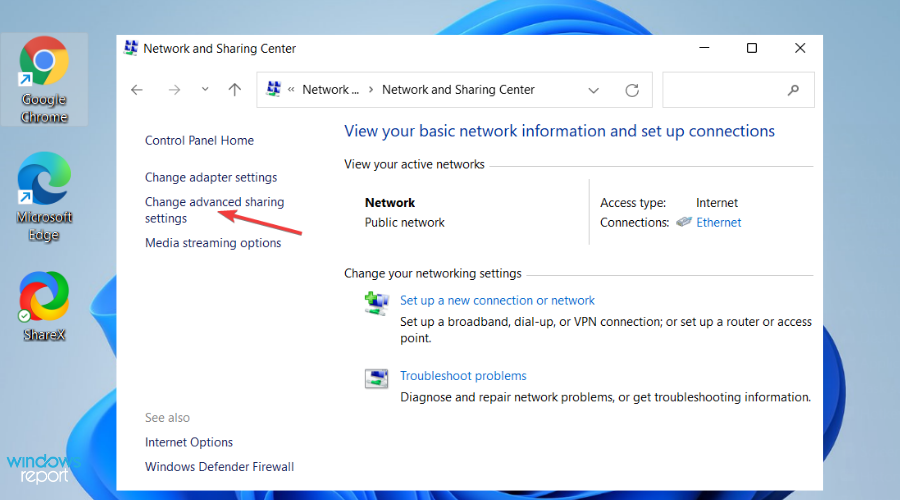Click the Network breadcrumb segment
This screenshot has height=500, width=900.
[x=330, y=90]
